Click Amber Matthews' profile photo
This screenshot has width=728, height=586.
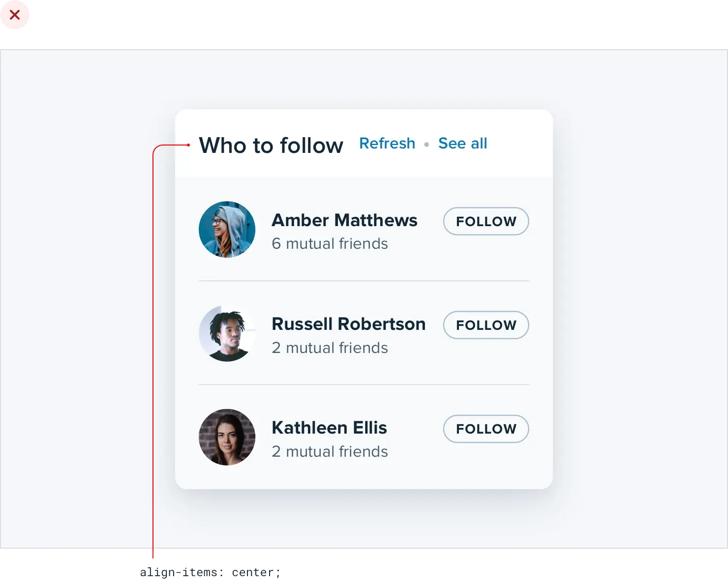pyautogui.click(x=227, y=229)
